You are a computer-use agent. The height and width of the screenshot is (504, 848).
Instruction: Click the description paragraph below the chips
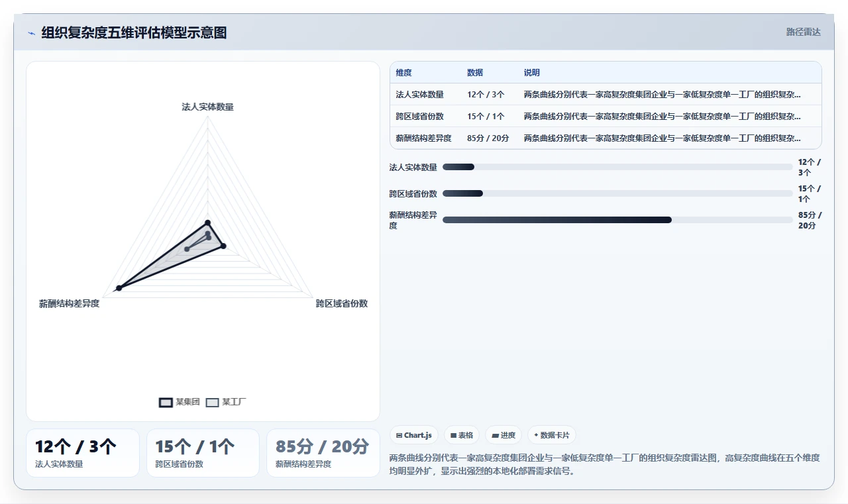point(605,464)
